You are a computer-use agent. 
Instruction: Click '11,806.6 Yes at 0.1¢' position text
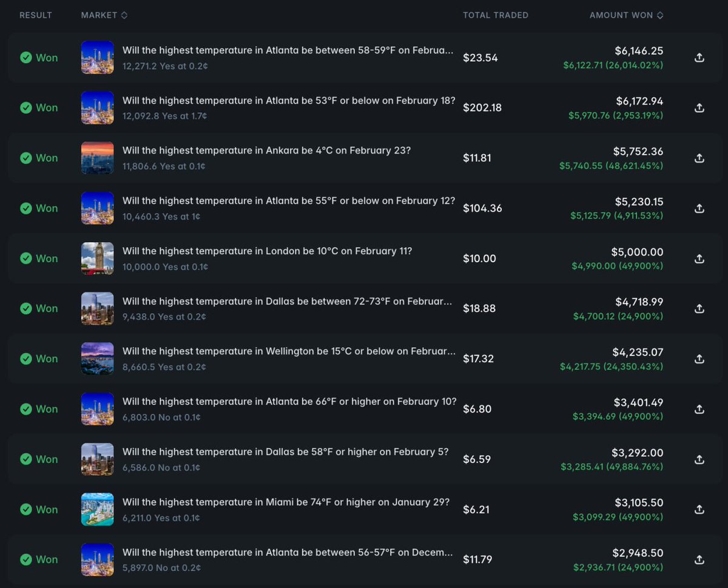[x=164, y=166]
